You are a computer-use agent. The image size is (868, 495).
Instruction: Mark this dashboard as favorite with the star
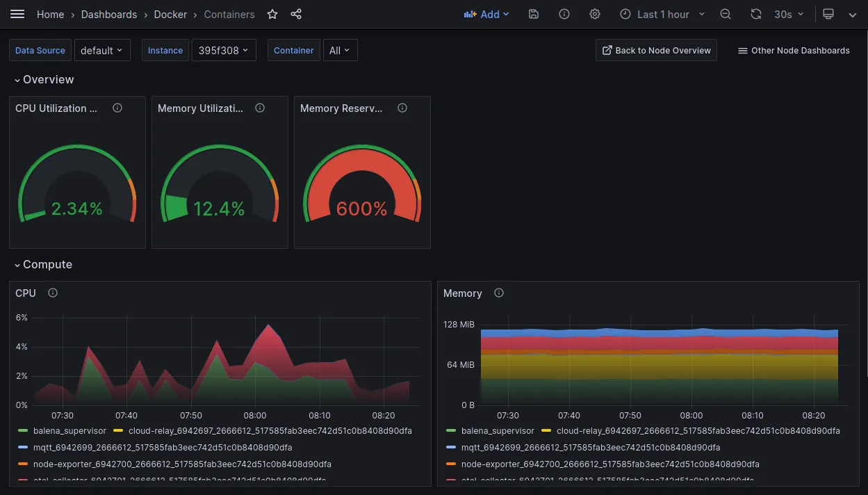click(272, 14)
